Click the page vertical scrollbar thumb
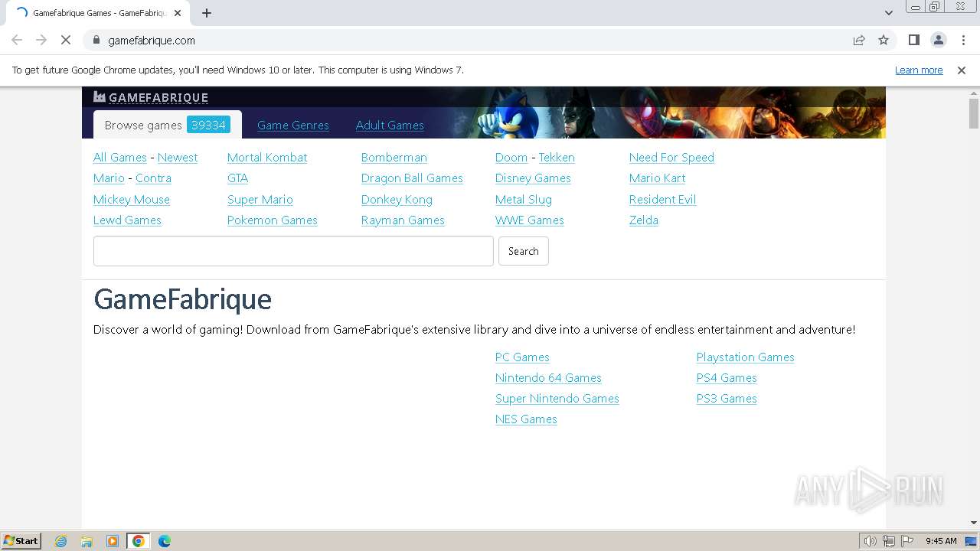This screenshot has height=551, width=980. tap(974, 114)
